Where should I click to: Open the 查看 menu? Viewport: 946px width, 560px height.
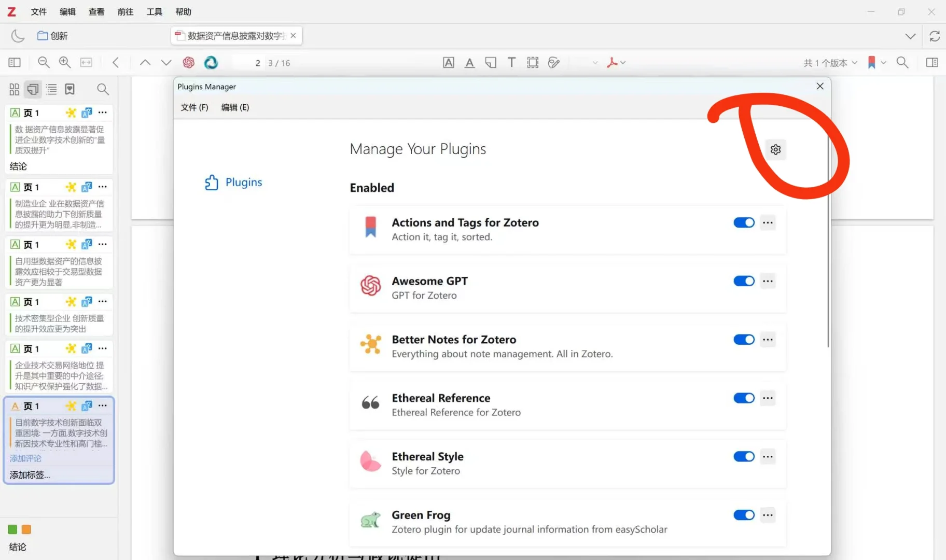(x=96, y=12)
